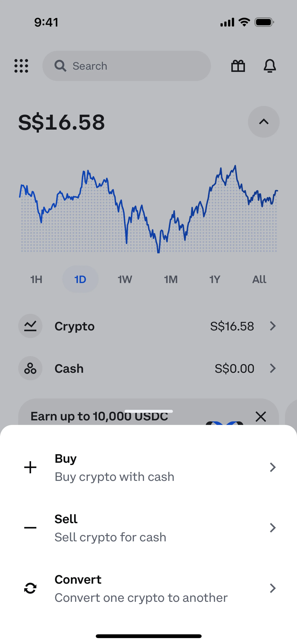This screenshot has width=297, height=644.
Task: Tap the Cash coins icon
Action: pyautogui.click(x=30, y=368)
